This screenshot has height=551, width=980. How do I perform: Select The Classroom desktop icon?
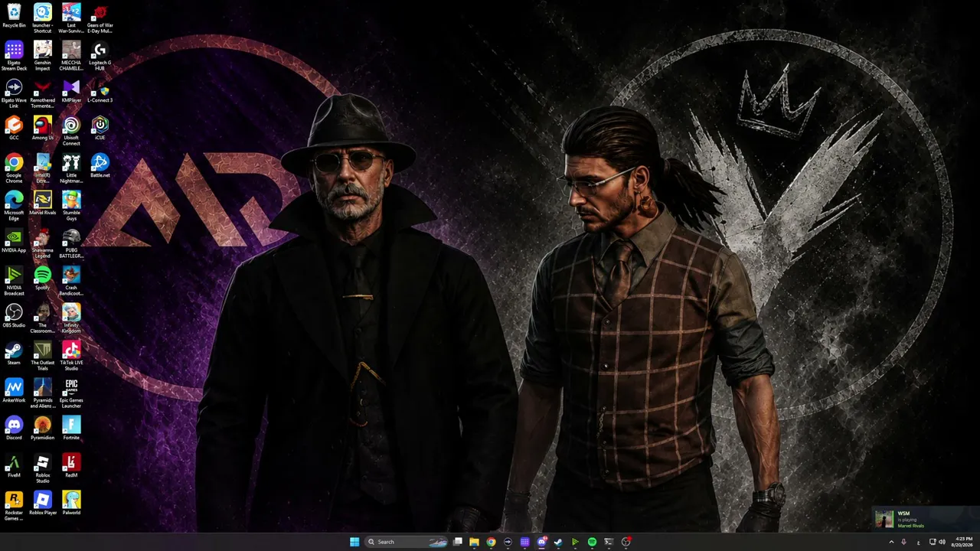[43, 318]
